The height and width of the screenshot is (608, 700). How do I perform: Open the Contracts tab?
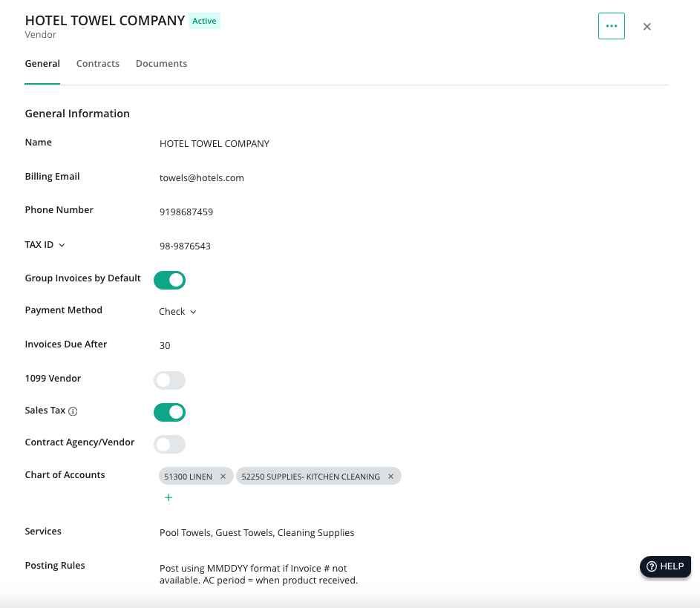(98, 63)
